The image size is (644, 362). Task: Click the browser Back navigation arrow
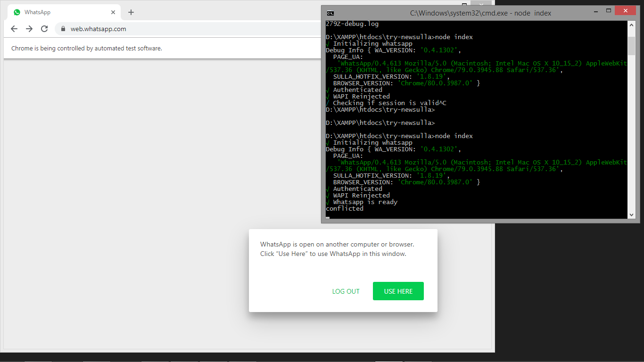(14, 29)
